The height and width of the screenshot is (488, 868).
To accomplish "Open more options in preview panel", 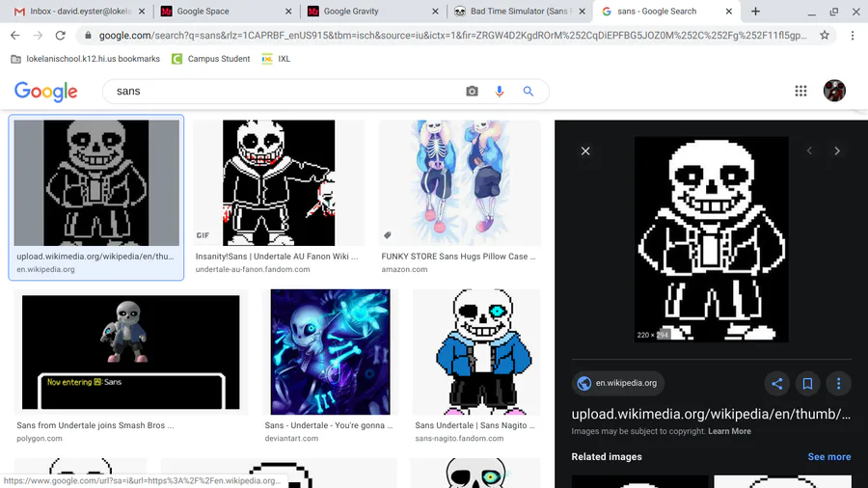I will (838, 384).
